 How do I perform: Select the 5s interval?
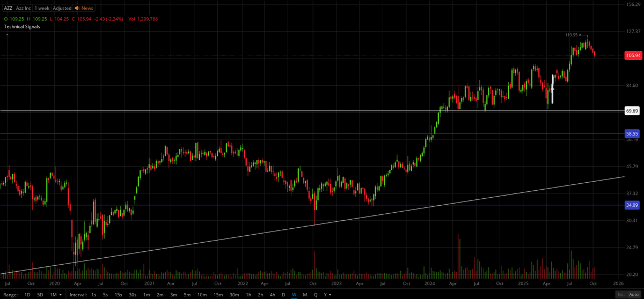[x=105, y=295]
